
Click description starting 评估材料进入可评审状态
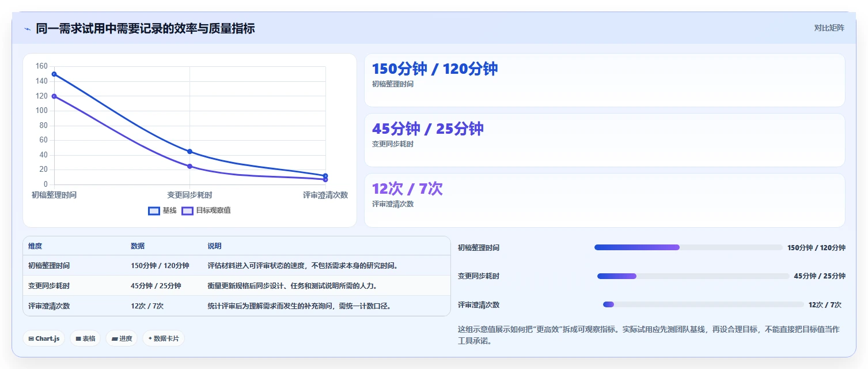click(x=303, y=266)
